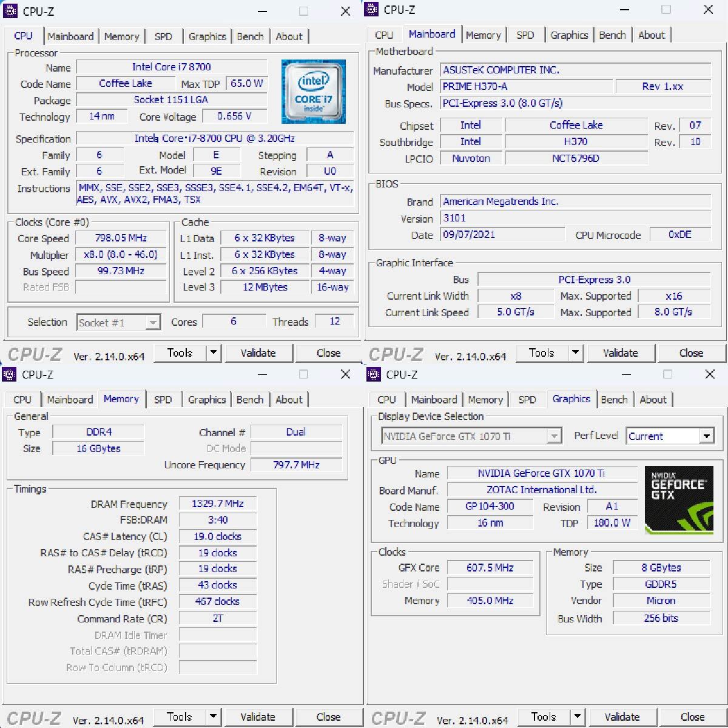Open SPD tab in Mainboard window
Image resolution: width=728 pixels, height=728 pixels.
[525, 35]
